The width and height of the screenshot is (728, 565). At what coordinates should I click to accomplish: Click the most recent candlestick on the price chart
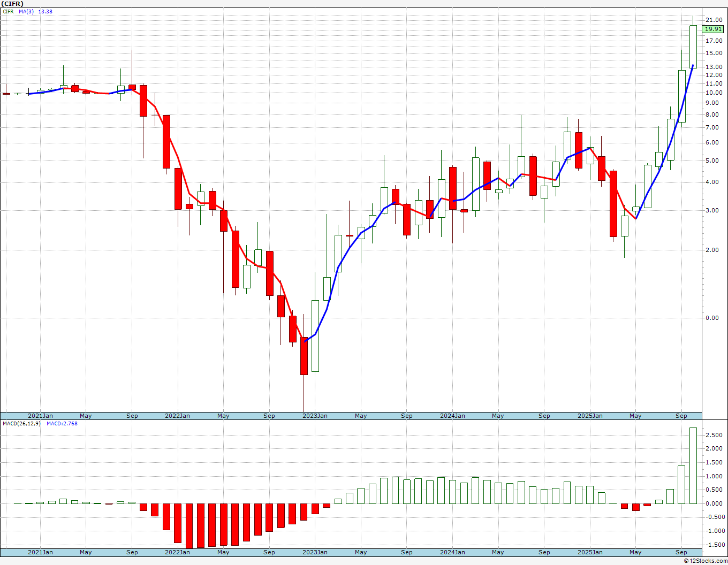(693, 46)
